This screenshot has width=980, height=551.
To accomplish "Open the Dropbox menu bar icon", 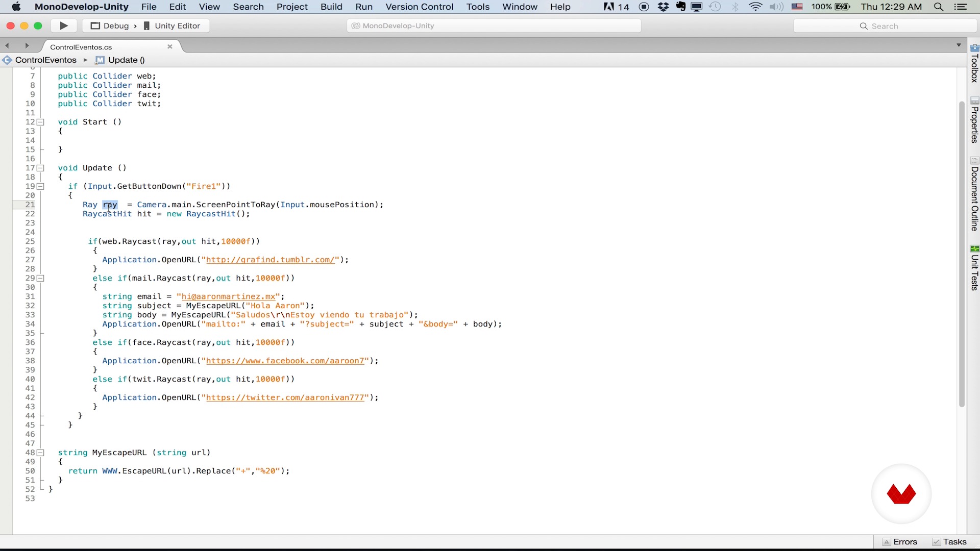I will tap(663, 7).
